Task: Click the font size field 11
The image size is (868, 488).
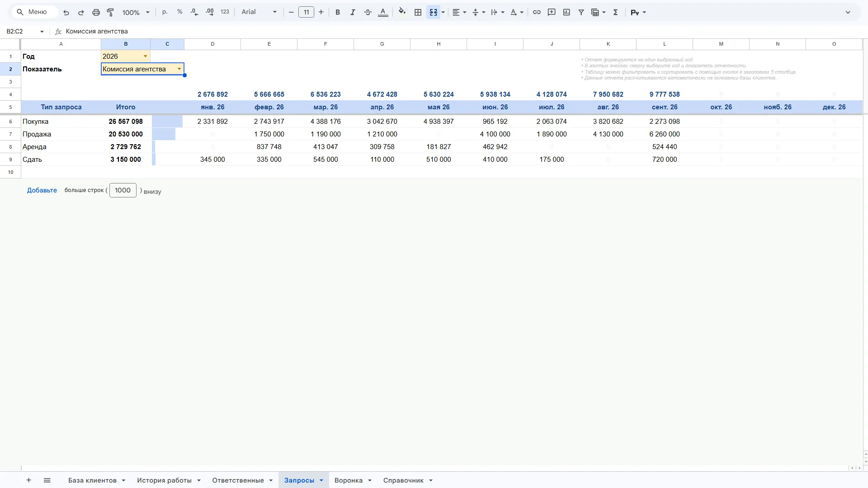Action: [x=306, y=12]
